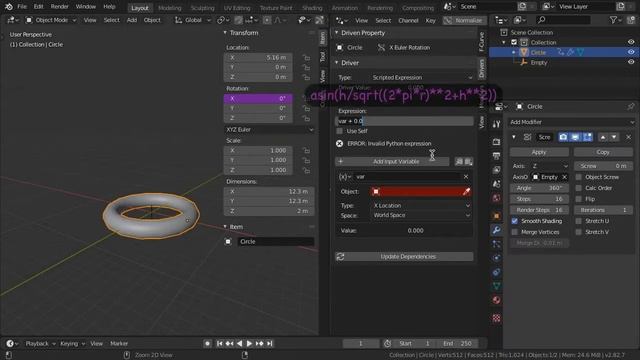Viewport: 640px width, 360px height.
Task: Toggle lock on Location X
Action: [x=306, y=58]
